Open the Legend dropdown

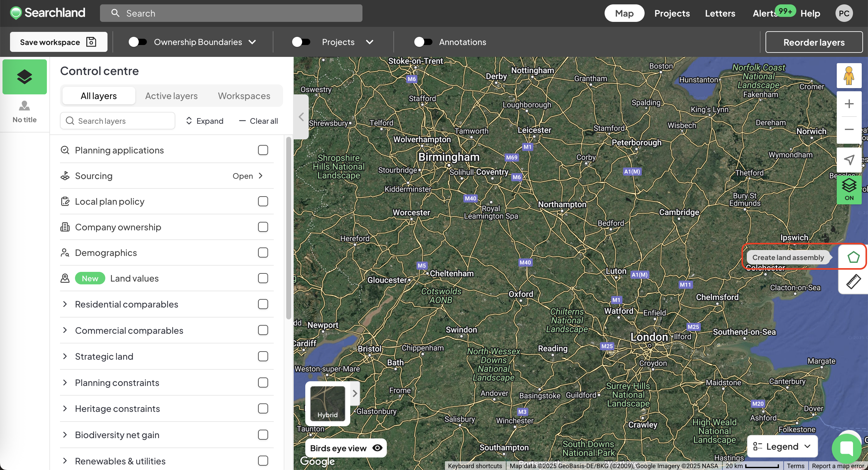[x=782, y=446]
